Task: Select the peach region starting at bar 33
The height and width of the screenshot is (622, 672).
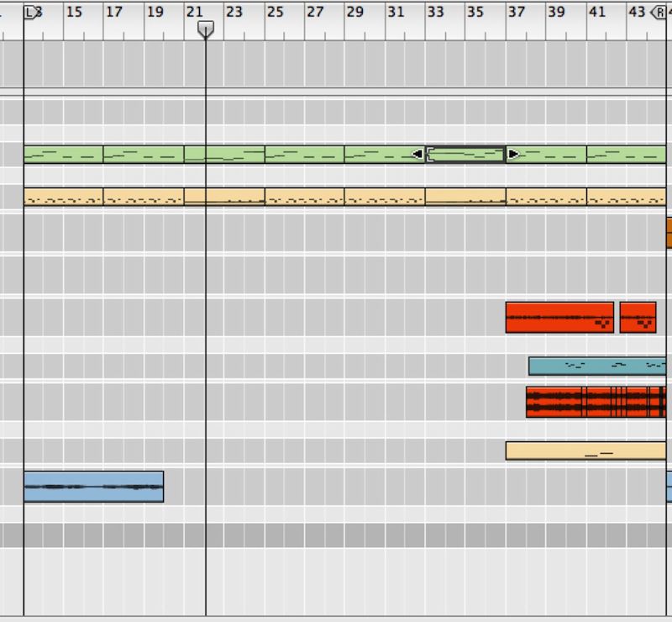Action: point(465,197)
